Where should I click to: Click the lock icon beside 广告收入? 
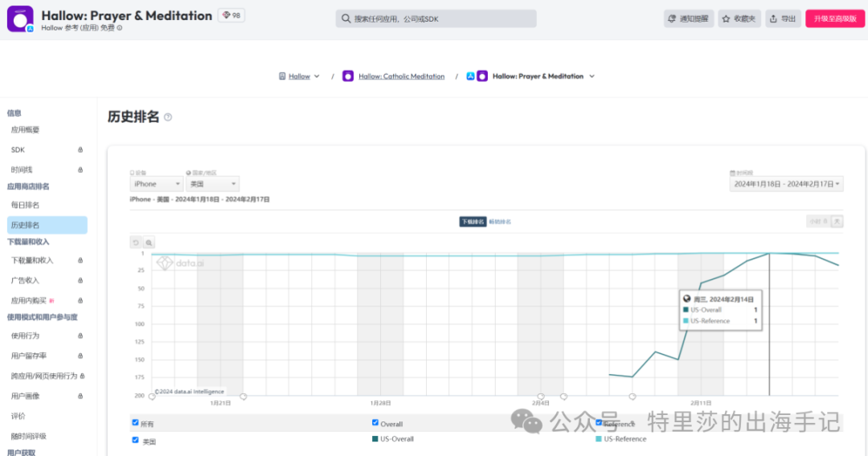coord(80,281)
